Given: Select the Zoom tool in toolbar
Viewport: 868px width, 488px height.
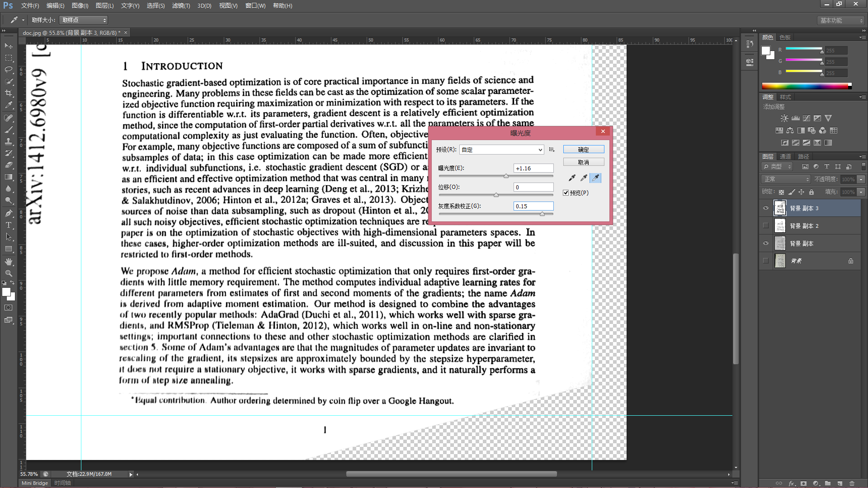Looking at the screenshot, I should [9, 273].
